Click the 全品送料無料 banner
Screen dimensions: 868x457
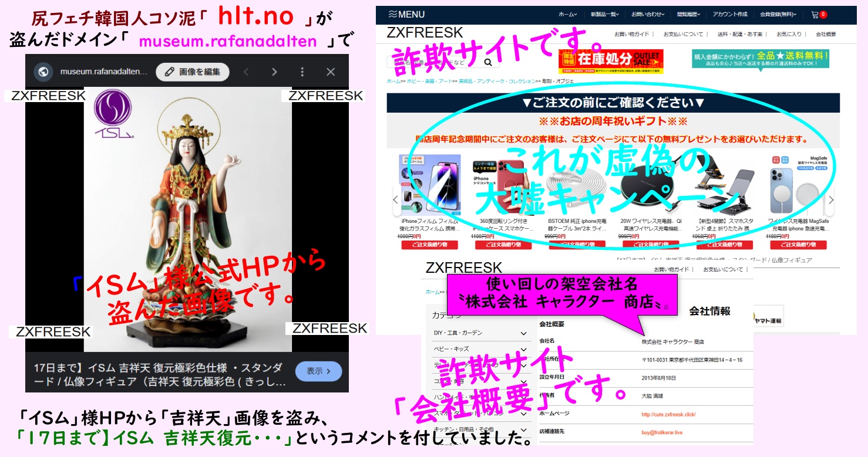coord(761,59)
